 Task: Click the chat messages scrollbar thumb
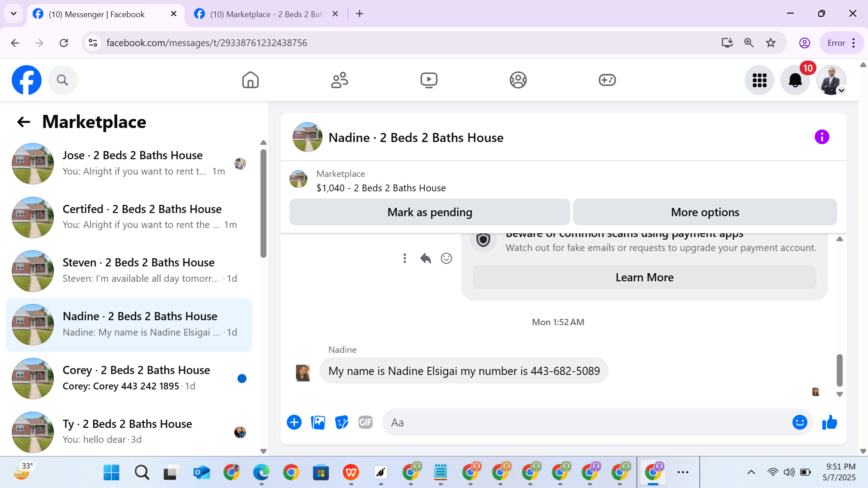tap(840, 370)
